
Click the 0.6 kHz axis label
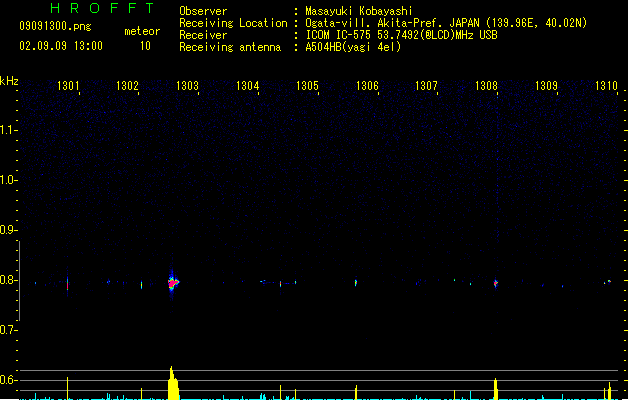[8, 380]
